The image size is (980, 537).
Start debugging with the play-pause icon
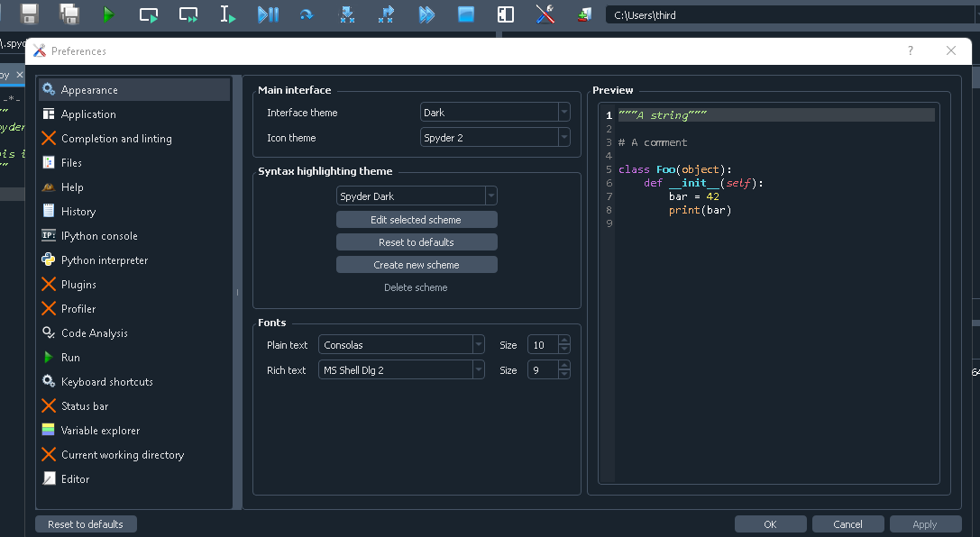pyautogui.click(x=268, y=14)
